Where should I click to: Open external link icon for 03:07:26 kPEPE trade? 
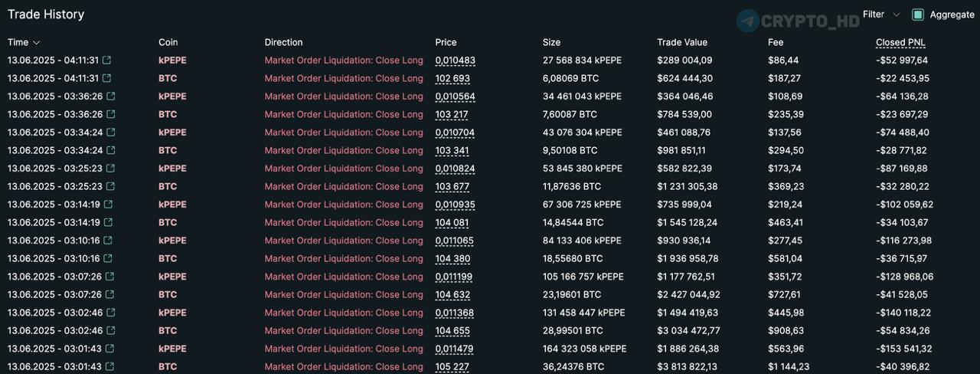(x=109, y=277)
